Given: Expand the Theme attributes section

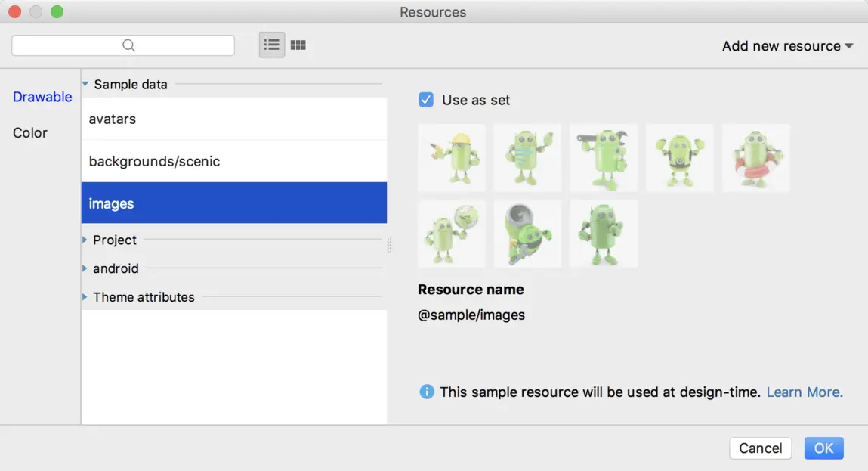Looking at the screenshot, I should (x=85, y=297).
